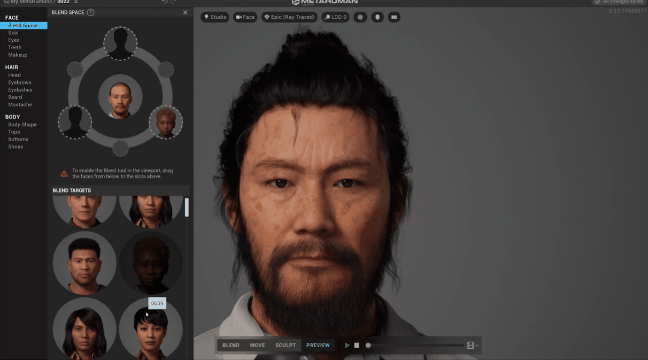Open the Hair Head settings
The height and width of the screenshot is (360, 648).
coord(14,75)
